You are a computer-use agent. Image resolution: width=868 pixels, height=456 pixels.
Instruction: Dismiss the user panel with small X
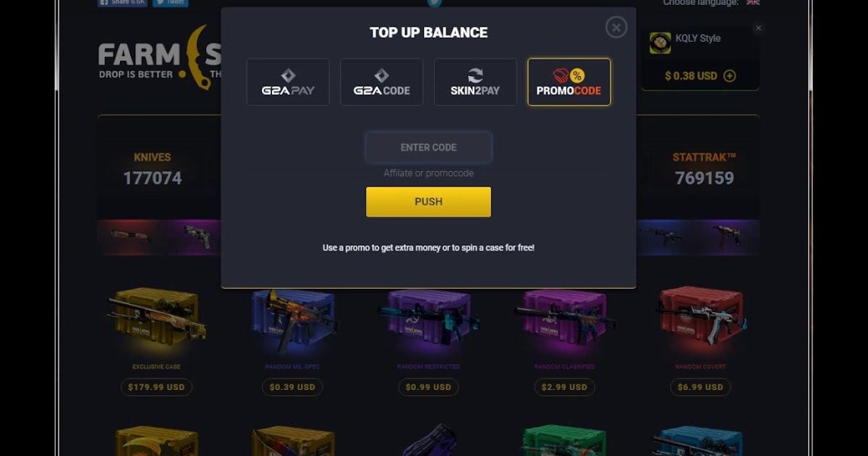click(758, 28)
